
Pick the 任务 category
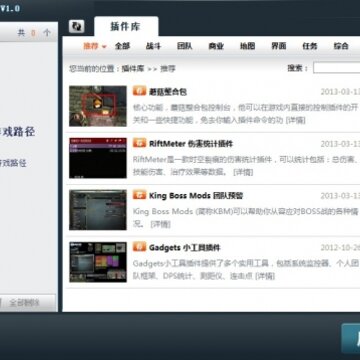[310, 46]
